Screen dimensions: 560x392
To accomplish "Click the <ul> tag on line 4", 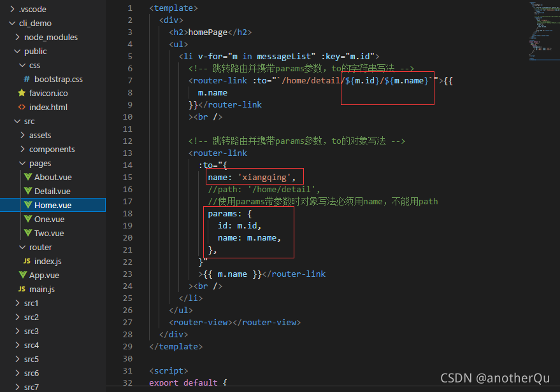I will pyautogui.click(x=178, y=45).
